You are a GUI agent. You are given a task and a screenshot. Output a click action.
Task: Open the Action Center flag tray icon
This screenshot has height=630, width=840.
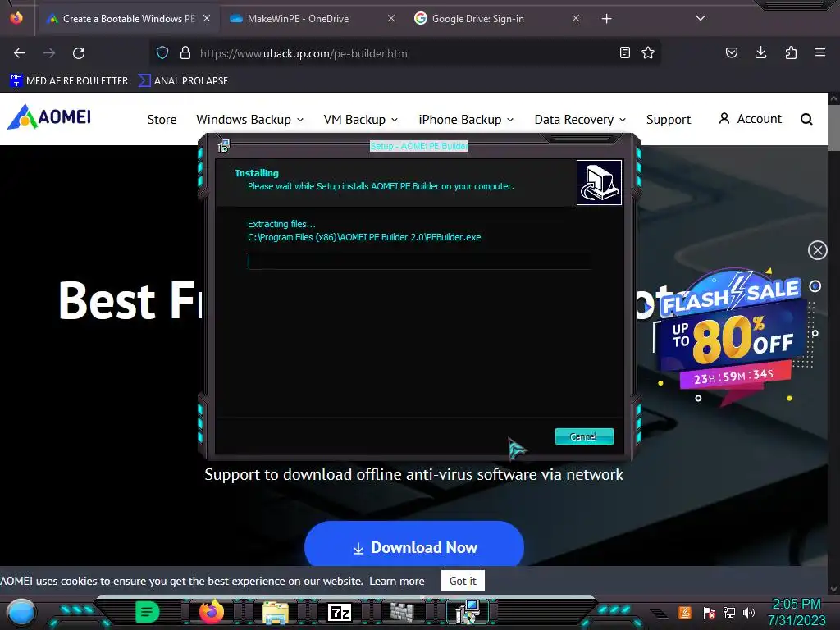[x=710, y=612]
